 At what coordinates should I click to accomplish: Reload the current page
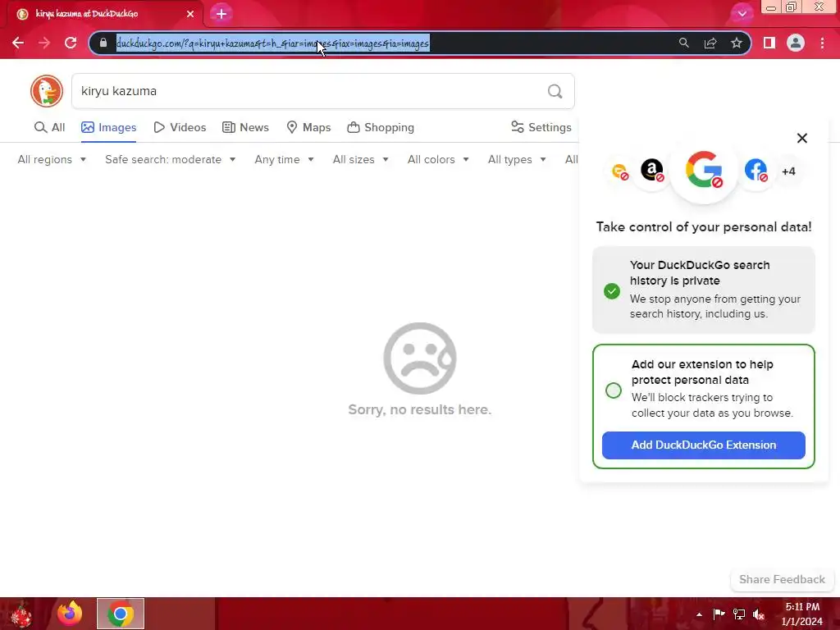click(x=71, y=43)
